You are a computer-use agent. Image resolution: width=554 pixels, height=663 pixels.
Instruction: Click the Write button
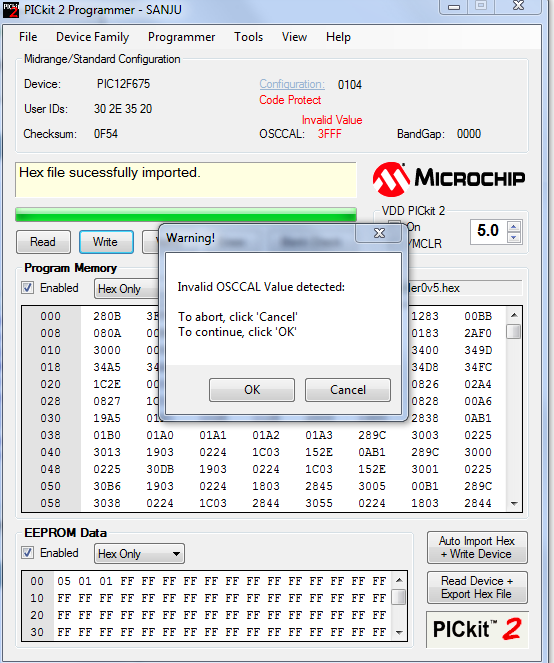coord(106,242)
